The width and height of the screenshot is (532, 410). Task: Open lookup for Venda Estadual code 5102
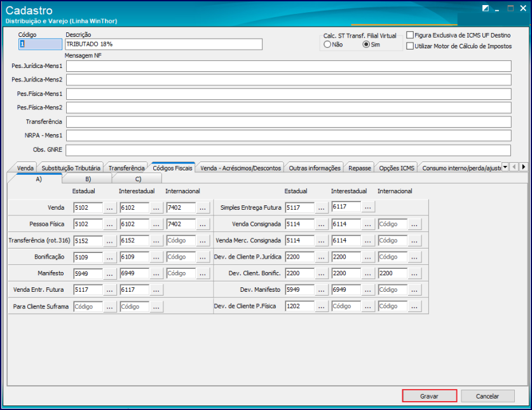click(x=109, y=208)
